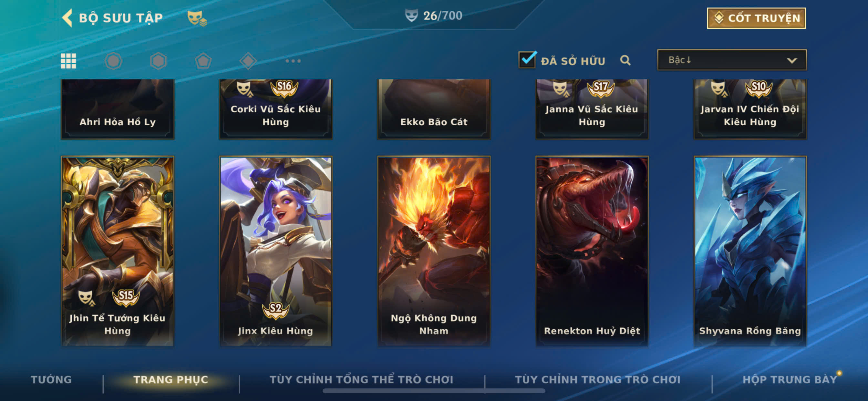Open the gold mask collection icon
Screen dimensions: 868x401
click(197, 18)
